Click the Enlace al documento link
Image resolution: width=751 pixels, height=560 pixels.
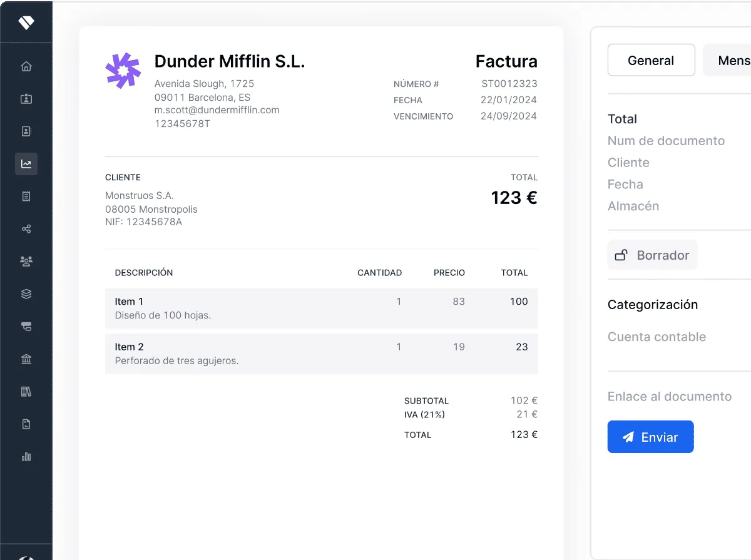coord(669,397)
